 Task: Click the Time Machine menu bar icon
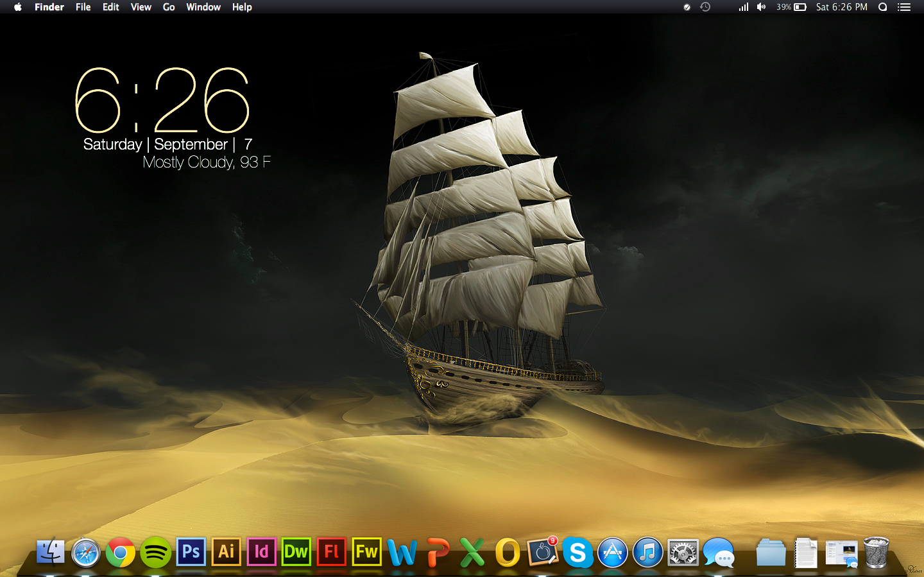pyautogui.click(x=705, y=7)
